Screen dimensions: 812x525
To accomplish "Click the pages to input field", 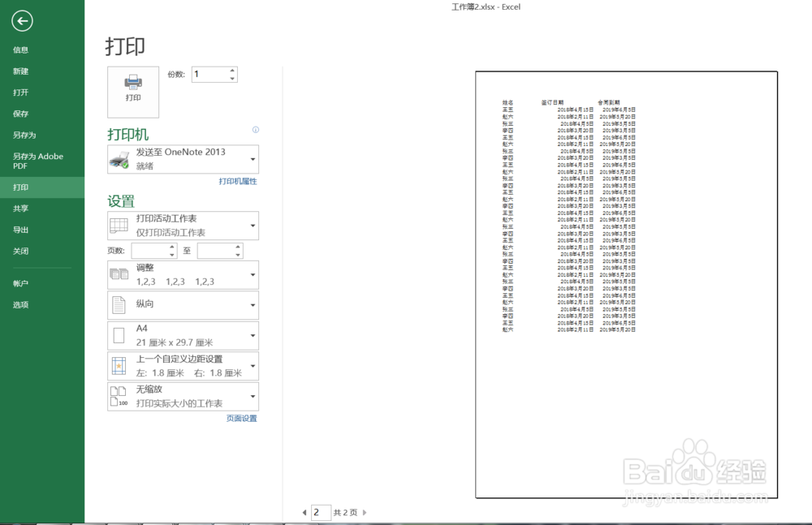I will (215, 251).
